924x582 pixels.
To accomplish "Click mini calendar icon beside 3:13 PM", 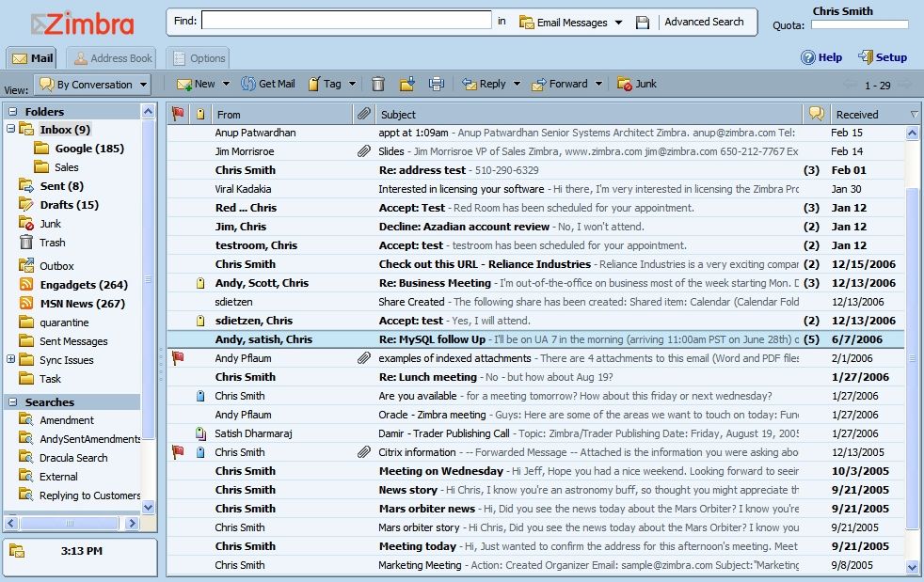I will 17,551.
